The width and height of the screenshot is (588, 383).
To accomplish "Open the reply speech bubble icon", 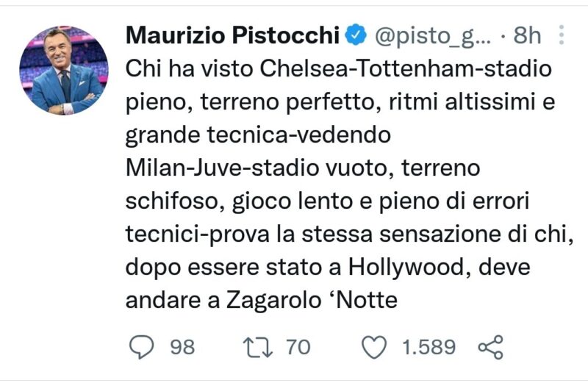I will 141,347.
